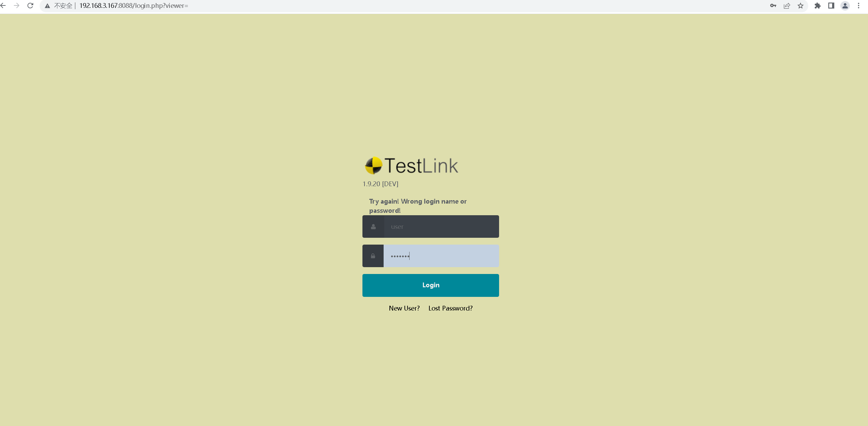The width and height of the screenshot is (868, 426).
Task: Toggle the browser side panel icon
Action: tap(831, 5)
